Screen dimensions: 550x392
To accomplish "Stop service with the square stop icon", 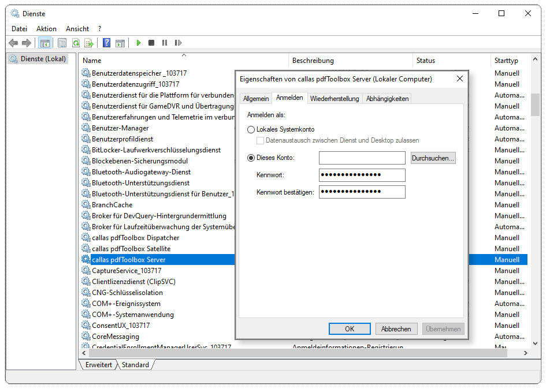I will coord(151,43).
